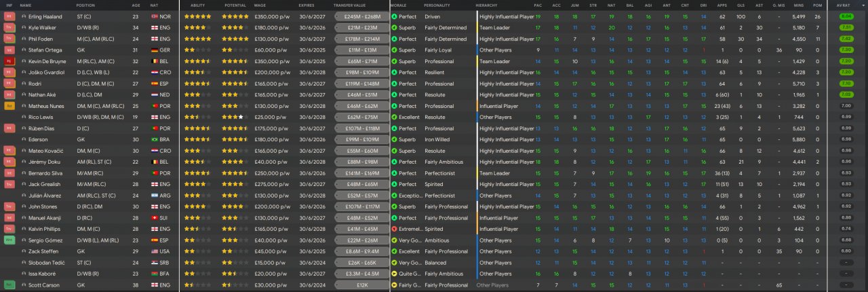Sort by the Position column header
868x292 pixels.
click(x=86, y=5)
